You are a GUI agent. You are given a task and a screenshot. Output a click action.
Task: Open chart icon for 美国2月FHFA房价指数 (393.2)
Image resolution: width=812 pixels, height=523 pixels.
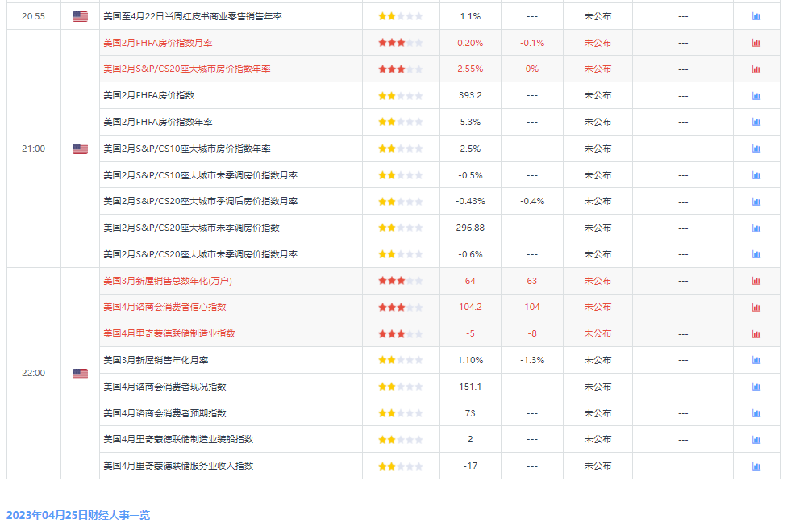756,96
